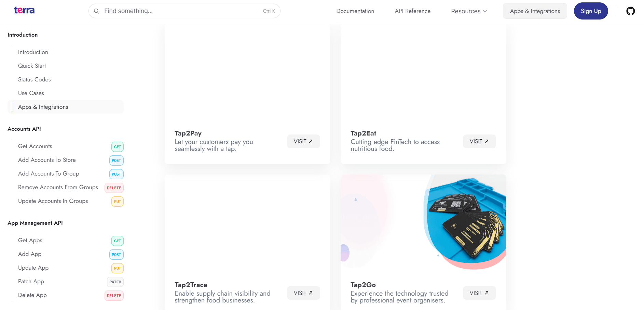644x310 pixels.
Task: Expand the Resources dropdown menu
Action: point(469,11)
